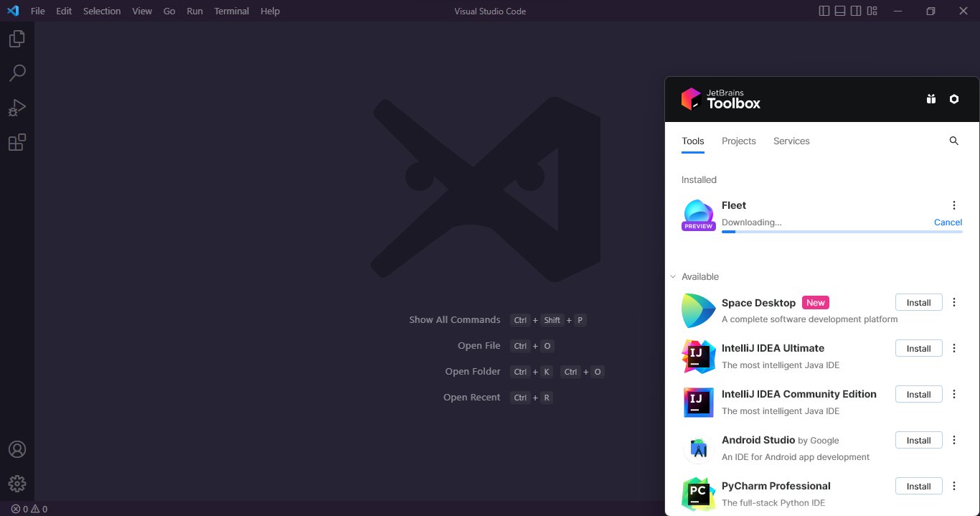Image resolution: width=980 pixels, height=516 pixels.
Task: Click the JetBrains Toolbox logo
Action: [x=720, y=99]
